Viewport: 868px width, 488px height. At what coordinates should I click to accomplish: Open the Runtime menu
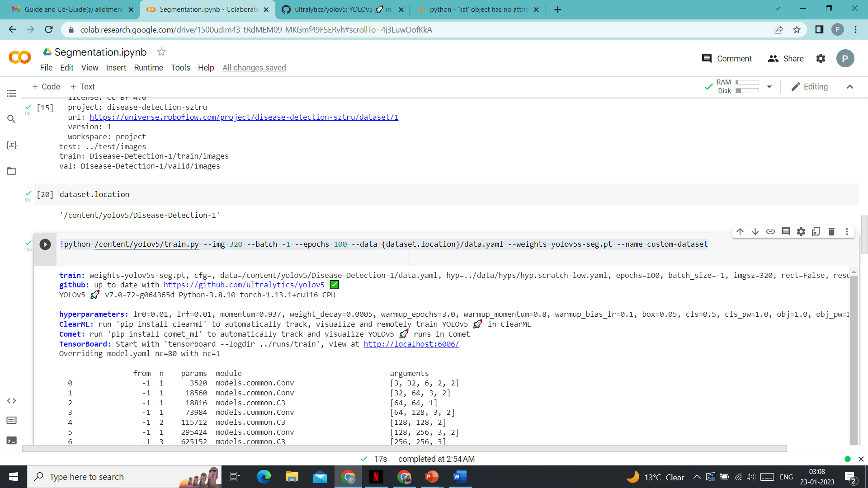pyautogui.click(x=148, y=68)
